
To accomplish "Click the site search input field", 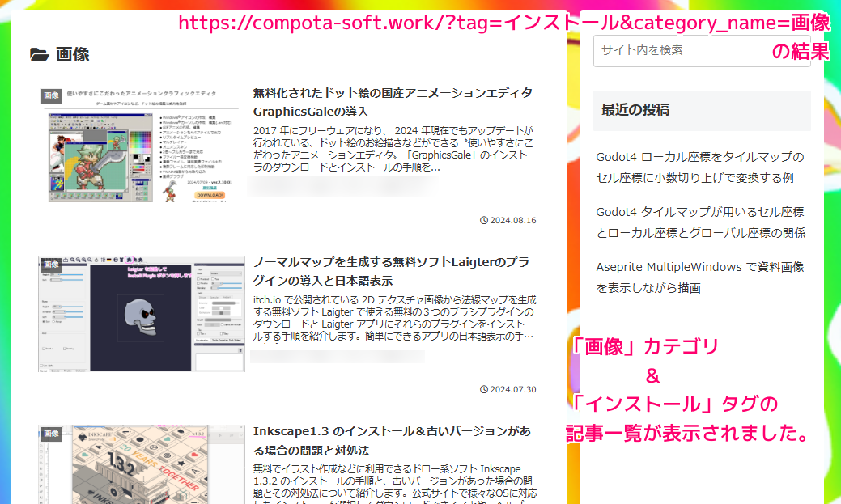I will (x=702, y=51).
